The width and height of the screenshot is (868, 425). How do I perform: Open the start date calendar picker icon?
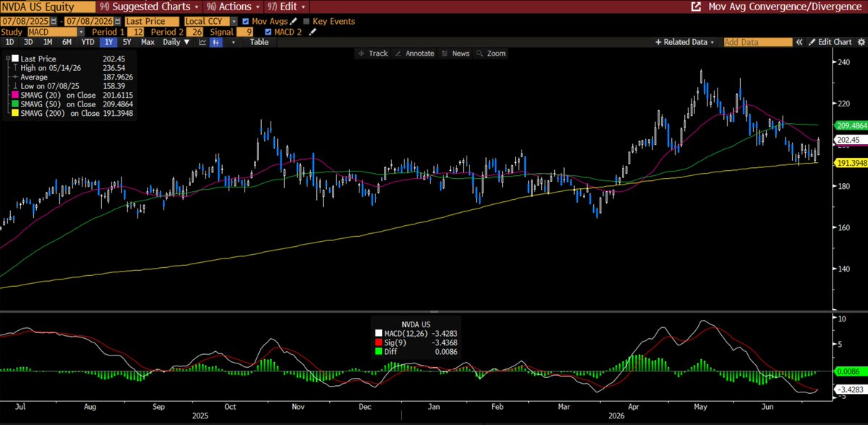click(54, 21)
